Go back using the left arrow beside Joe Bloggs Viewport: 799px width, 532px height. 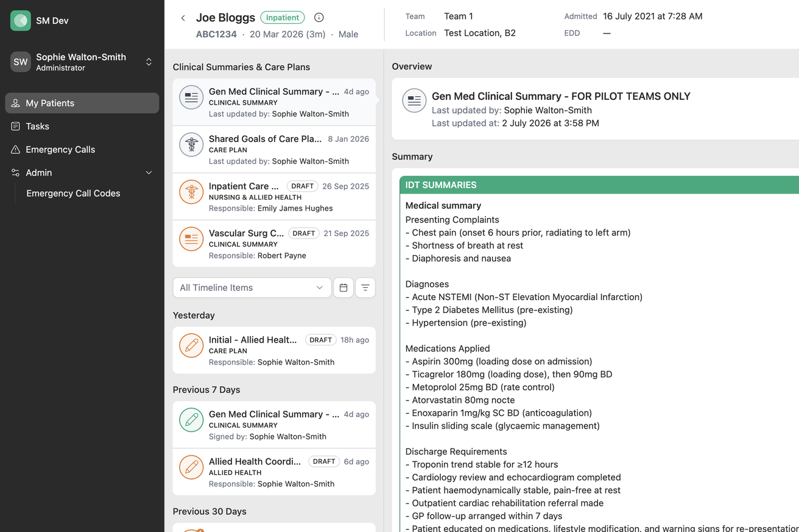183,18
